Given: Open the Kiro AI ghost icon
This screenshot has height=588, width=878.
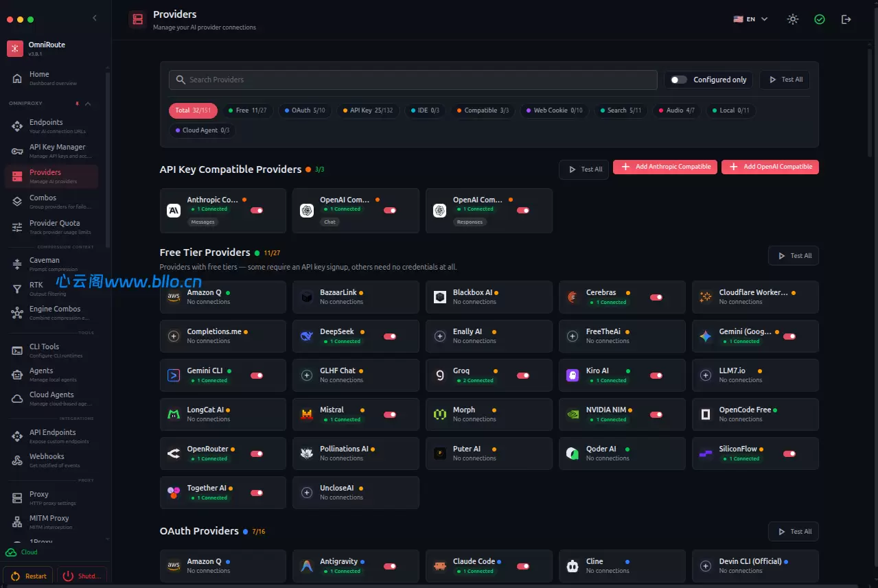Looking at the screenshot, I should pyautogui.click(x=573, y=375).
